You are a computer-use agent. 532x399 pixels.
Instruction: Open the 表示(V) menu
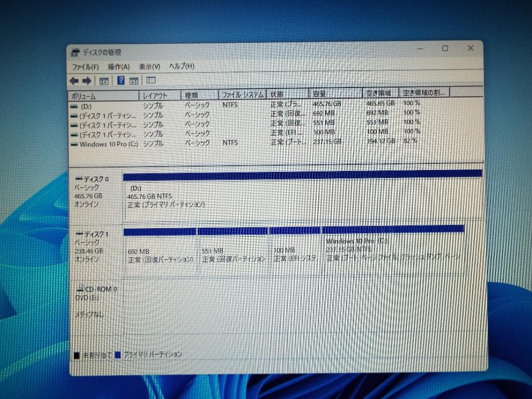(x=149, y=66)
